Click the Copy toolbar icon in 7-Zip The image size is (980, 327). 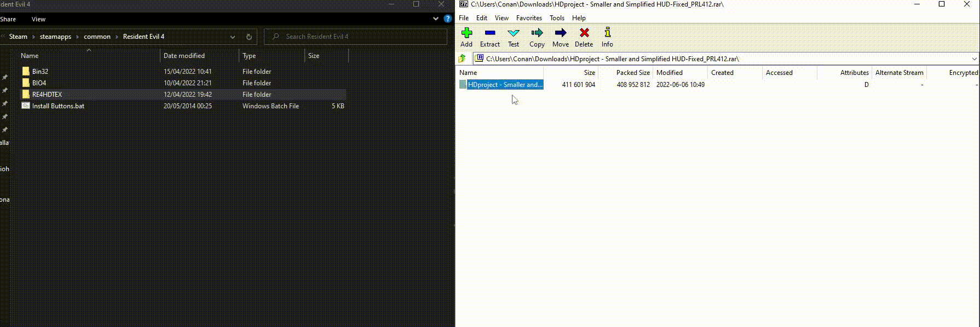tap(537, 37)
